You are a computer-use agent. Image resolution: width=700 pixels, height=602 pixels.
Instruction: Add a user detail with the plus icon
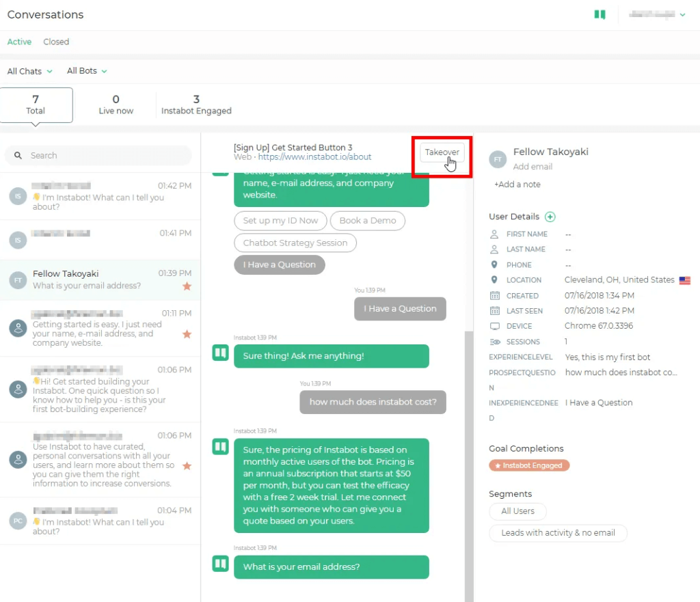tap(550, 217)
